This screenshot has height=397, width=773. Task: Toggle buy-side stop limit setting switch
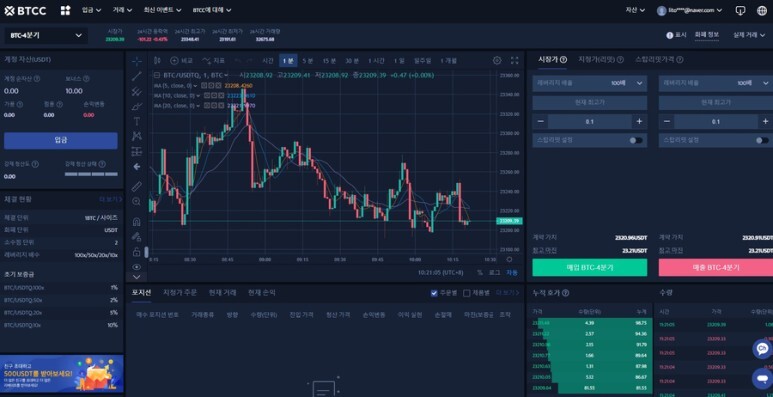point(636,141)
